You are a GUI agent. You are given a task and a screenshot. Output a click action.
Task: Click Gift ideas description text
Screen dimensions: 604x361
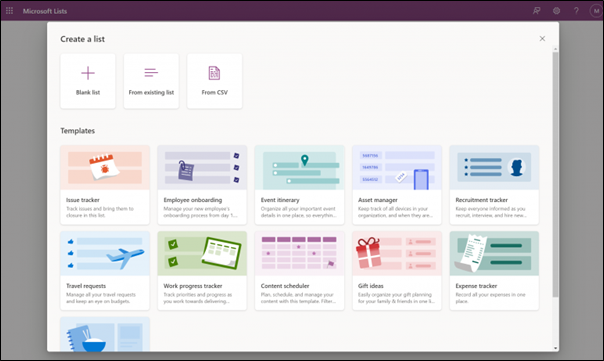coord(396,298)
